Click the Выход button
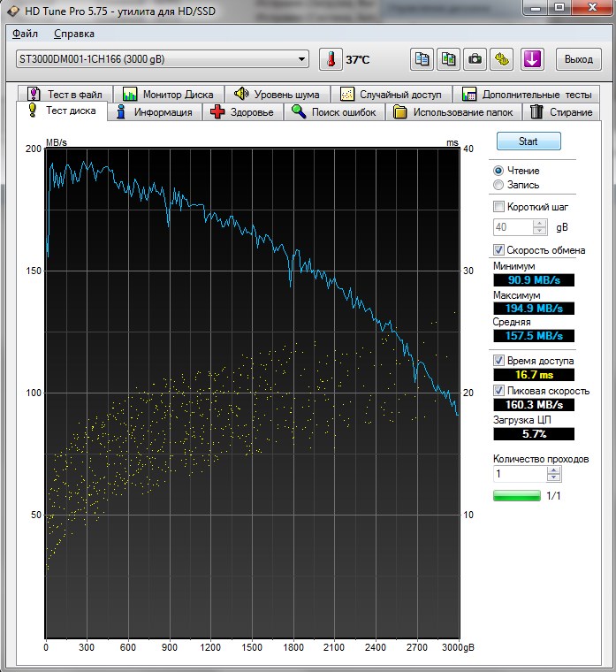This screenshot has width=616, height=672. (x=578, y=59)
